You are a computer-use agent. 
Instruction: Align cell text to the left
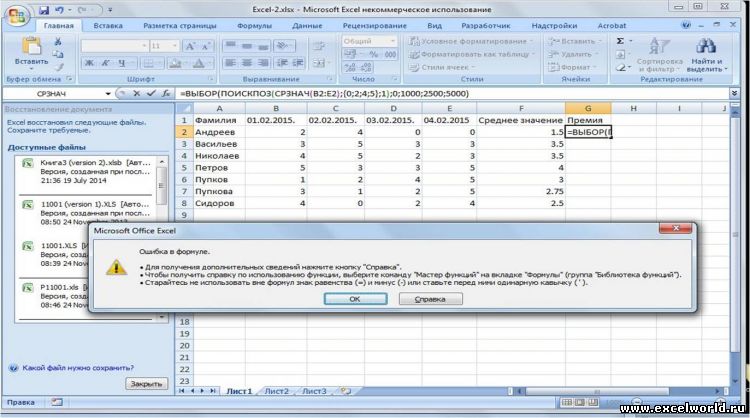(231, 63)
